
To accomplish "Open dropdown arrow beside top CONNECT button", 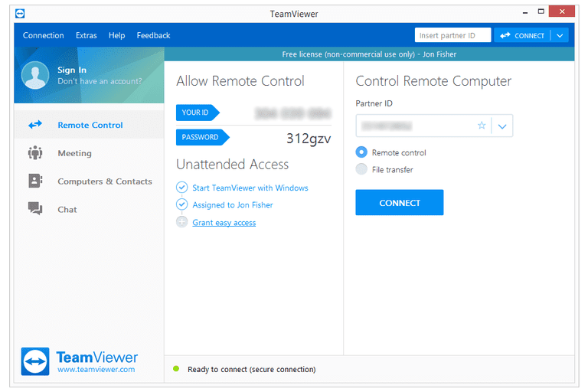I will 560,35.
